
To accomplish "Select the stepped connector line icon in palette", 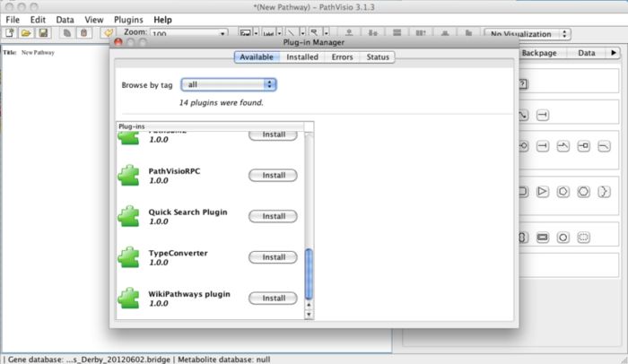I will pos(563,146).
